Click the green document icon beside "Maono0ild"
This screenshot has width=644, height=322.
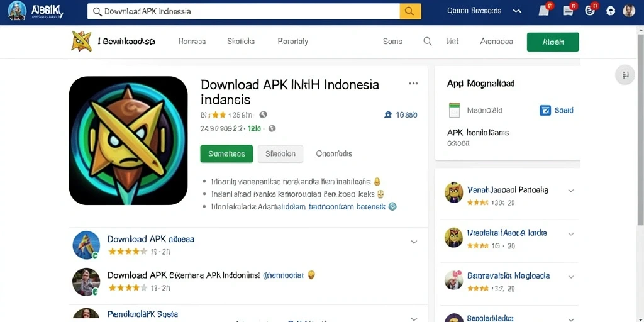pos(454,111)
